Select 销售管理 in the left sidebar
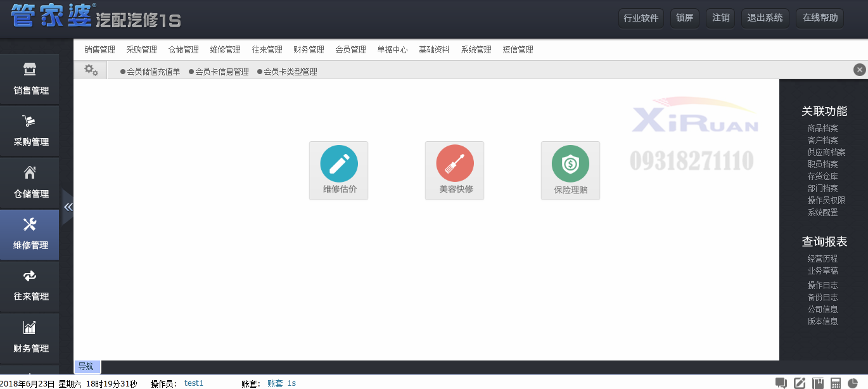The height and width of the screenshot is (389, 868). point(30,79)
